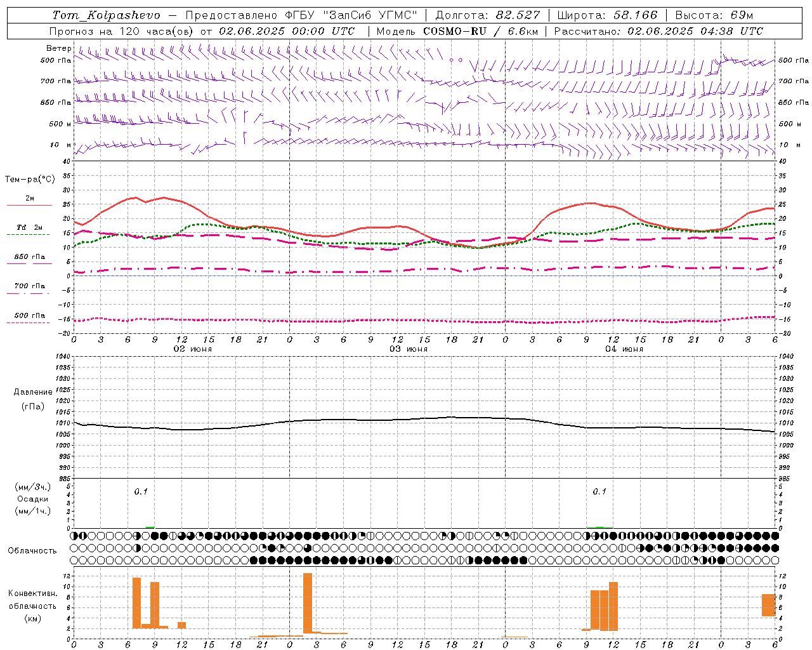This screenshot has width=812, height=650.
Task: Select the 'Широта: 58.166' header value
Action: point(608,15)
